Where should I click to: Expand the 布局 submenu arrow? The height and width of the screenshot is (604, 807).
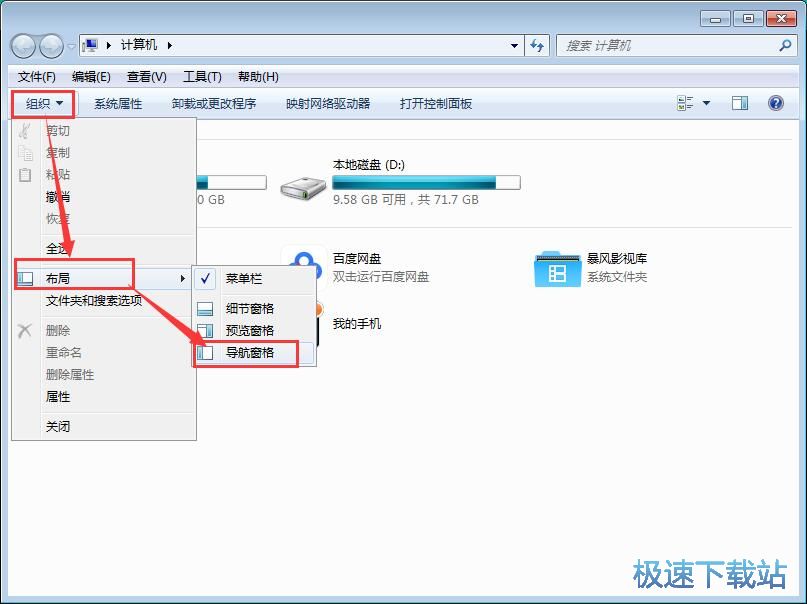tap(182, 278)
